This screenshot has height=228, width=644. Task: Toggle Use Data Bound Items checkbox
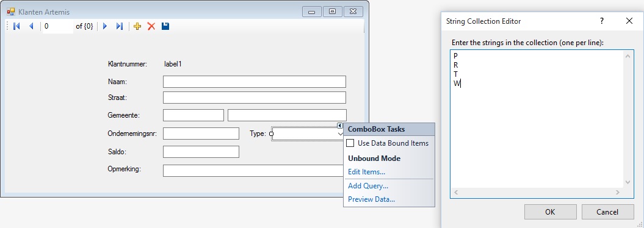click(x=350, y=143)
